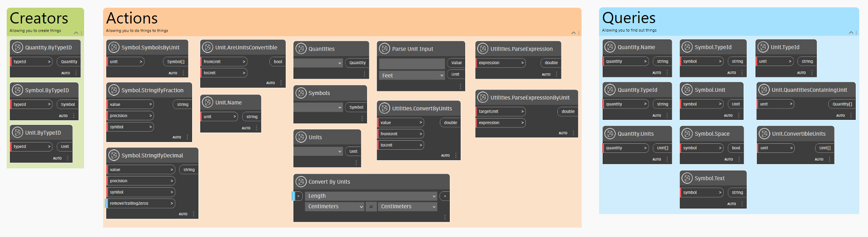
Task: Click the Symbol.SymbolsByUnit node icon
Action: pyautogui.click(x=114, y=47)
